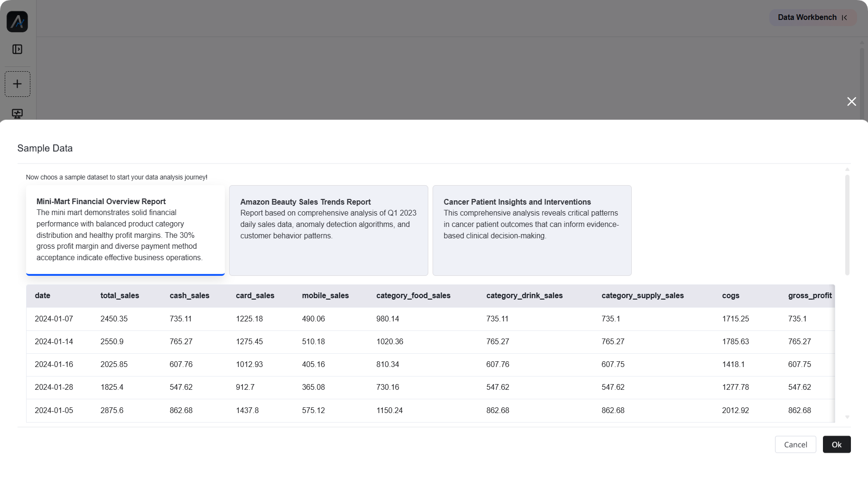Select Amazon Beauty Sales Trends Report dataset
868x480 pixels.
(328, 230)
